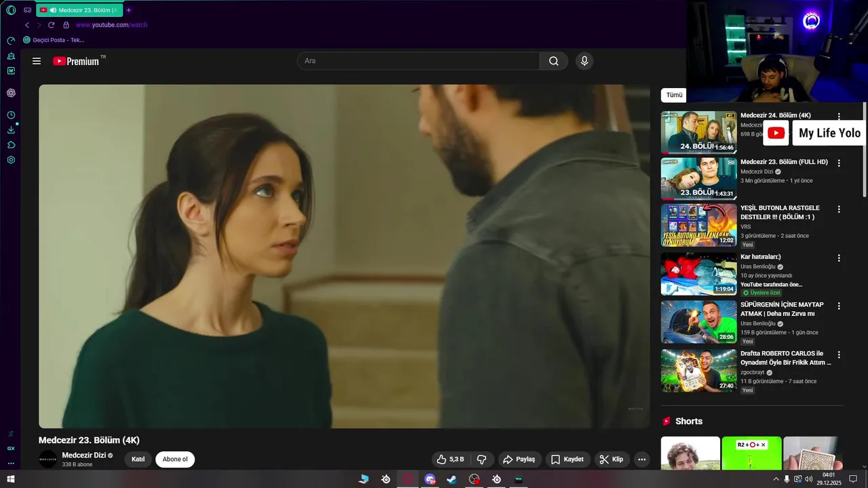Open a new browser tab with plus
The height and width of the screenshot is (488, 868).
point(129,10)
